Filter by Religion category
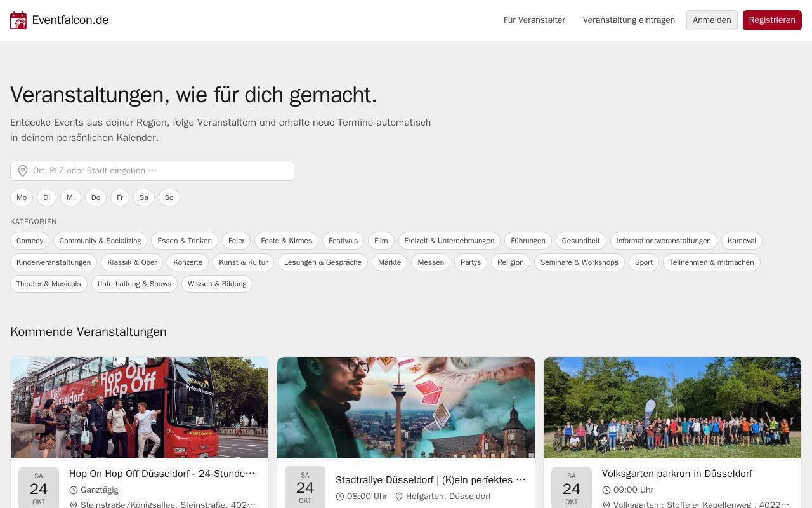 click(x=511, y=262)
